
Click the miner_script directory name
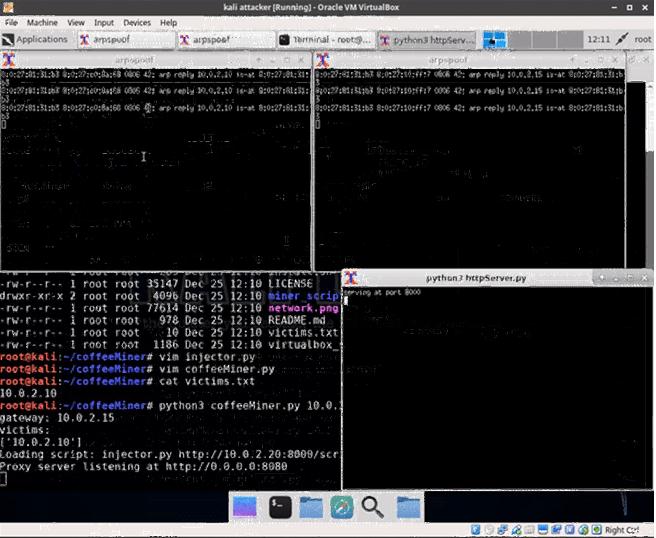[x=303, y=296]
